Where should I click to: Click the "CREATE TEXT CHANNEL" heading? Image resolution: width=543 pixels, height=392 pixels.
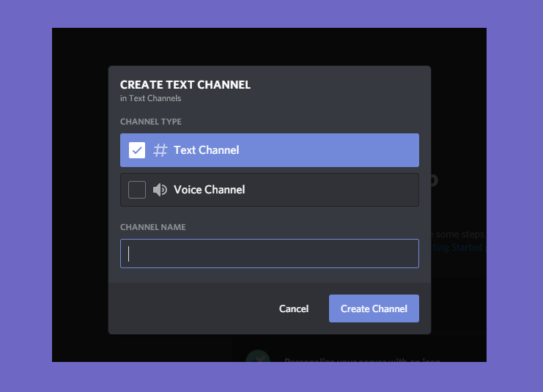tap(185, 85)
